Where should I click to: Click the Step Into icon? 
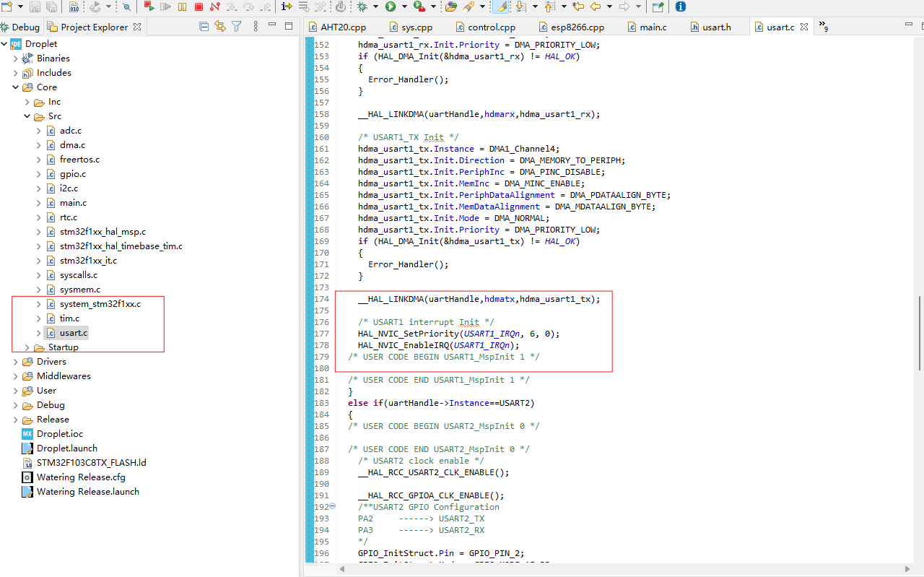(232, 6)
